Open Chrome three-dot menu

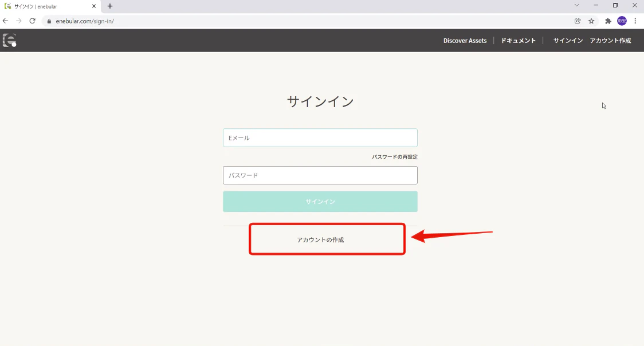click(x=635, y=21)
